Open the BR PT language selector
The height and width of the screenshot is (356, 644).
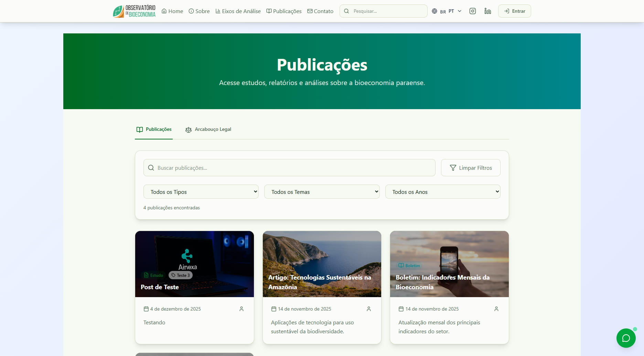tap(447, 11)
